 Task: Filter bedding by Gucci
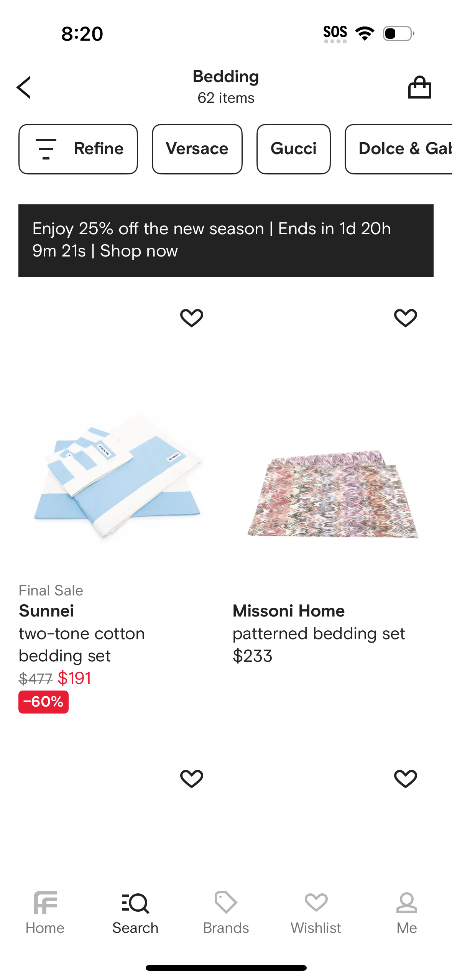tap(293, 149)
